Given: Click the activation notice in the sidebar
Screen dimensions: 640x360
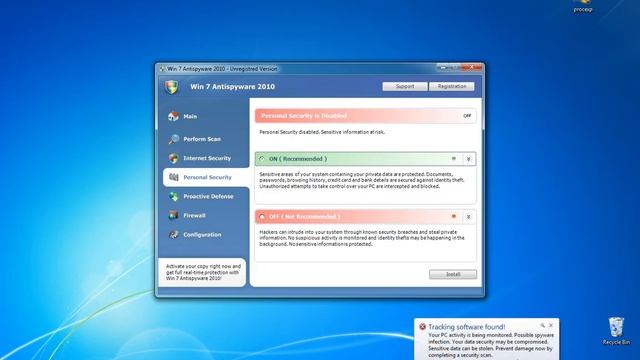Looking at the screenshot, I should (203, 272).
